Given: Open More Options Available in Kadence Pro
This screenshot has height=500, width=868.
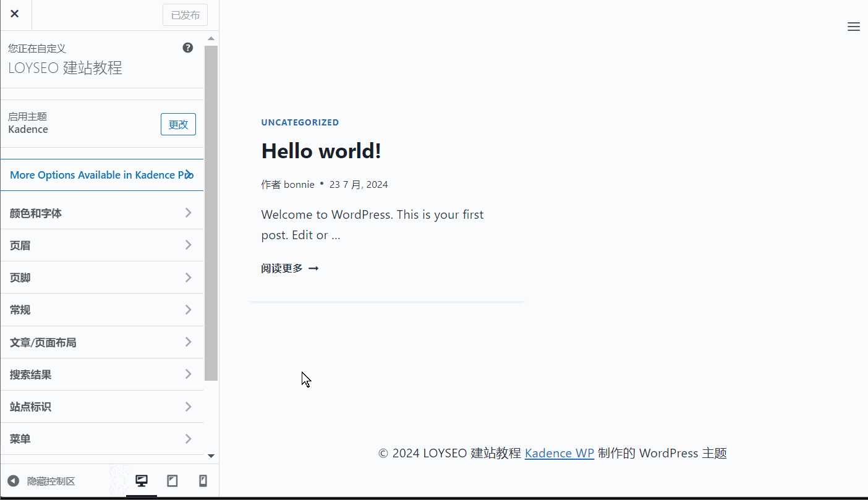Looking at the screenshot, I should [102, 175].
